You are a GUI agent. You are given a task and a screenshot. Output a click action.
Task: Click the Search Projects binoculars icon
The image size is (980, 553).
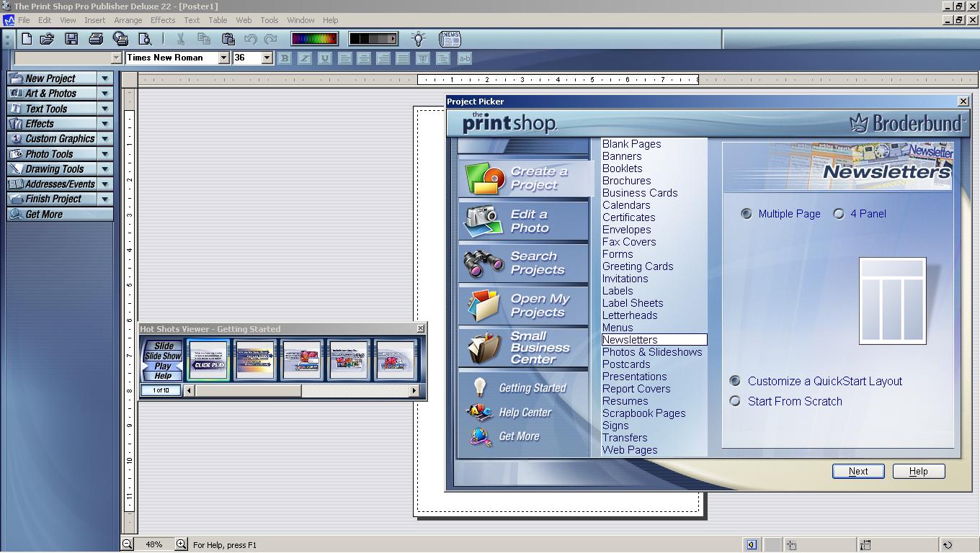click(x=480, y=262)
